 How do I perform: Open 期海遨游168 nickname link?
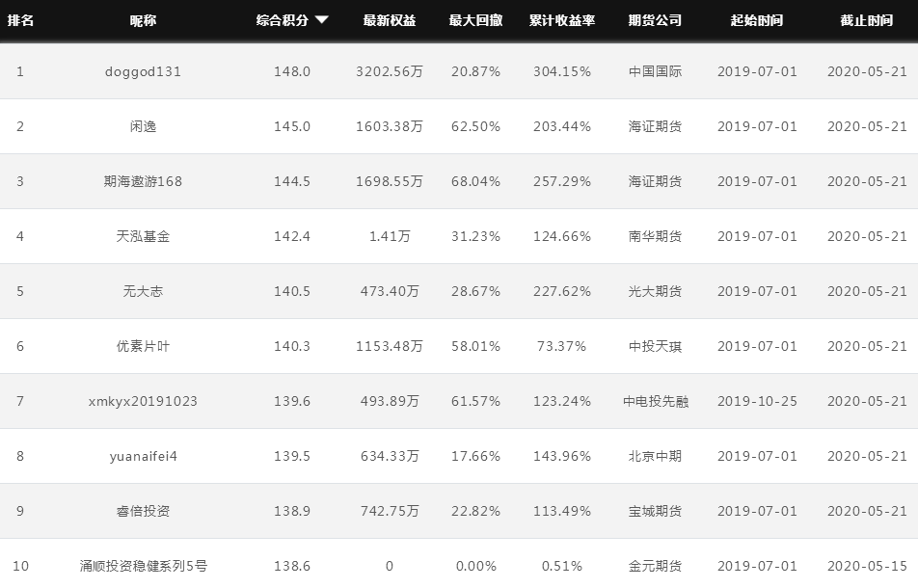click(143, 181)
